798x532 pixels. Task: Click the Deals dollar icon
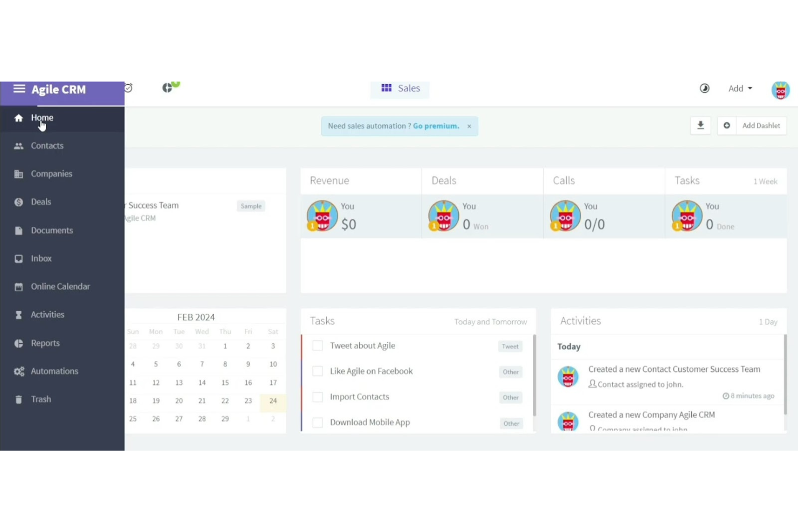[x=19, y=202]
